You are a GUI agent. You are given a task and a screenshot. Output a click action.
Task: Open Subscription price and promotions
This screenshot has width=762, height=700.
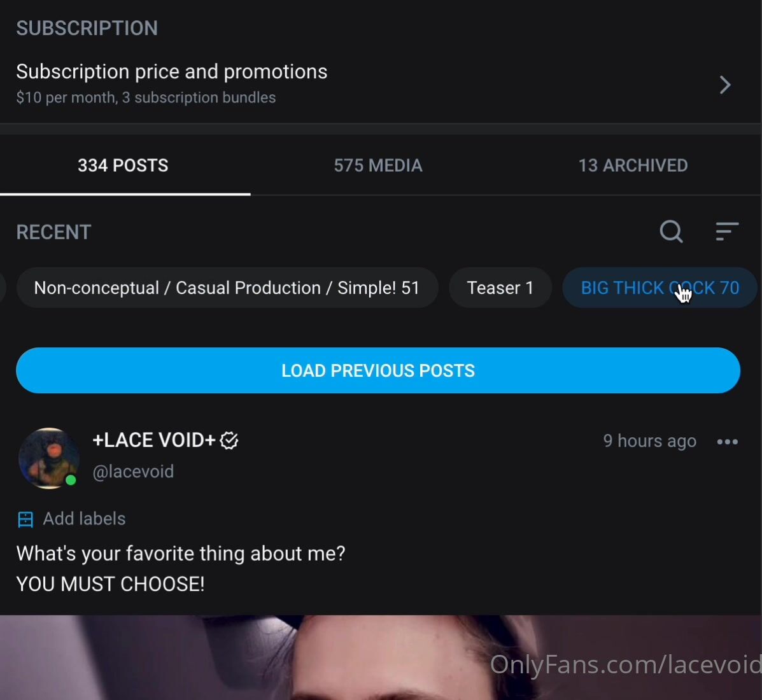click(380, 83)
